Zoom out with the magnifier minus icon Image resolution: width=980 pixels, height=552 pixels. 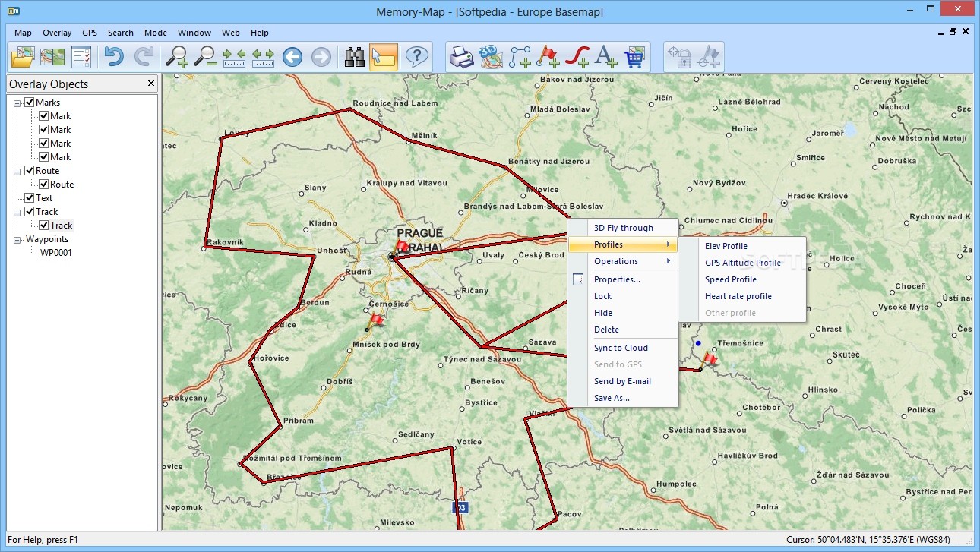(x=204, y=57)
